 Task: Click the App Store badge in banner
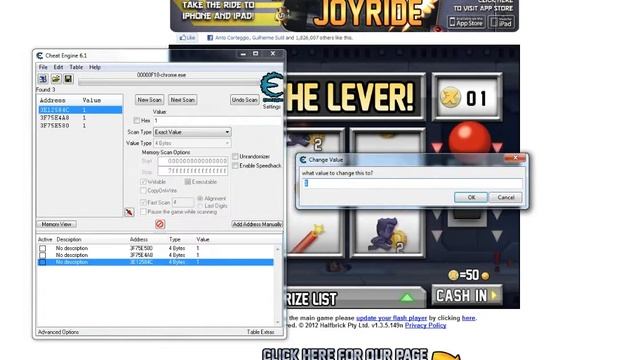coord(466,22)
